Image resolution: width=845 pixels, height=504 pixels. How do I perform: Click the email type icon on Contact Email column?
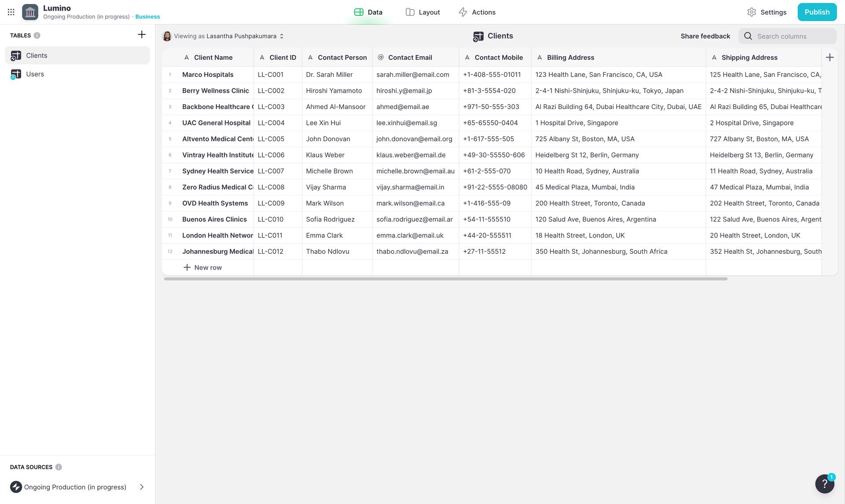(379, 57)
